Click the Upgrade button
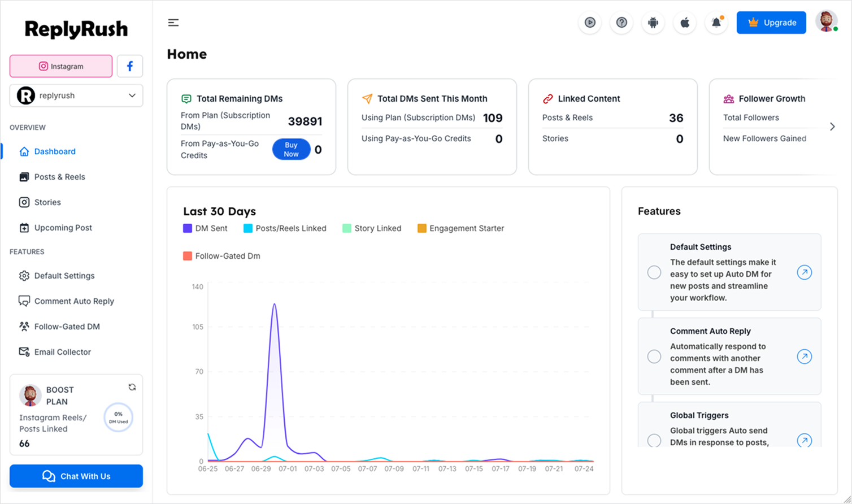Screen dimensions: 852x504 771,23
